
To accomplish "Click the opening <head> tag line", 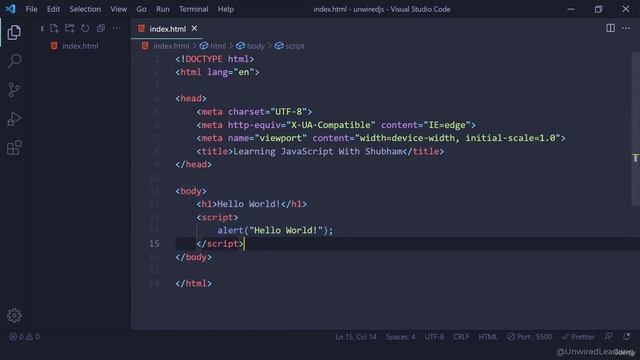I will point(191,98).
